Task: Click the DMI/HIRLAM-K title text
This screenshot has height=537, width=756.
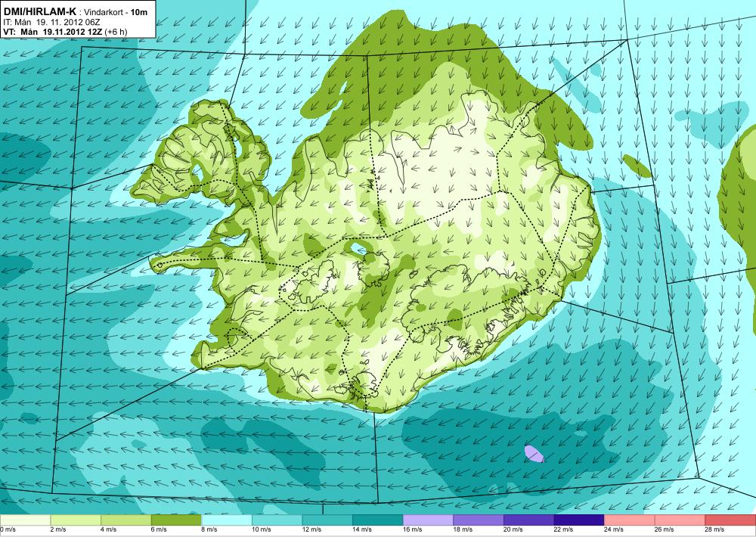Action: [x=39, y=11]
